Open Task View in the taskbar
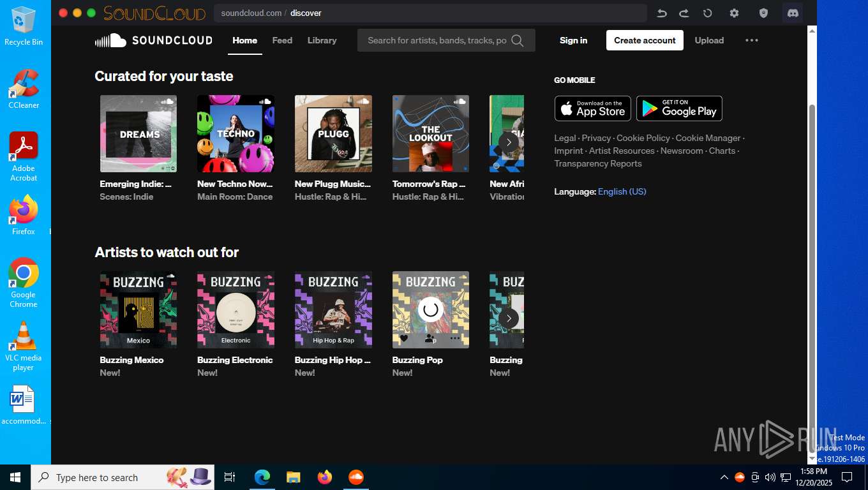Image resolution: width=868 pixels, height=490 pixels. pyautogui.click(x=230, y=477)
